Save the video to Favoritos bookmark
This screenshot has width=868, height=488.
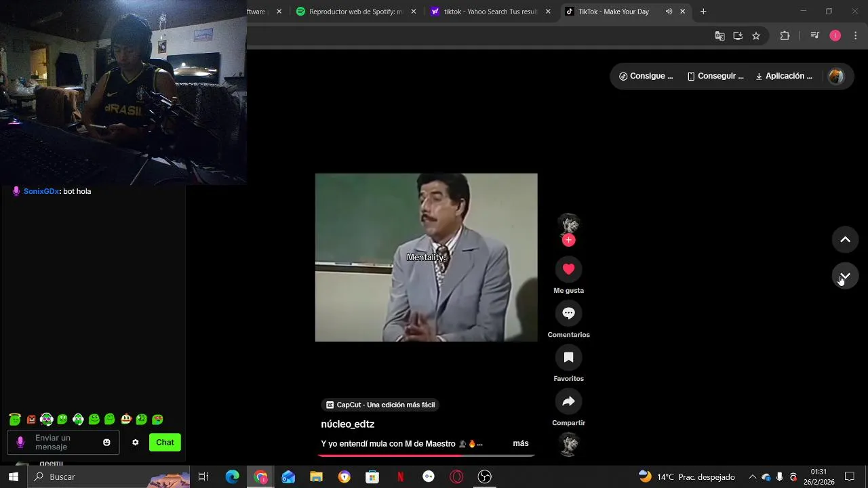coord(568,357)
